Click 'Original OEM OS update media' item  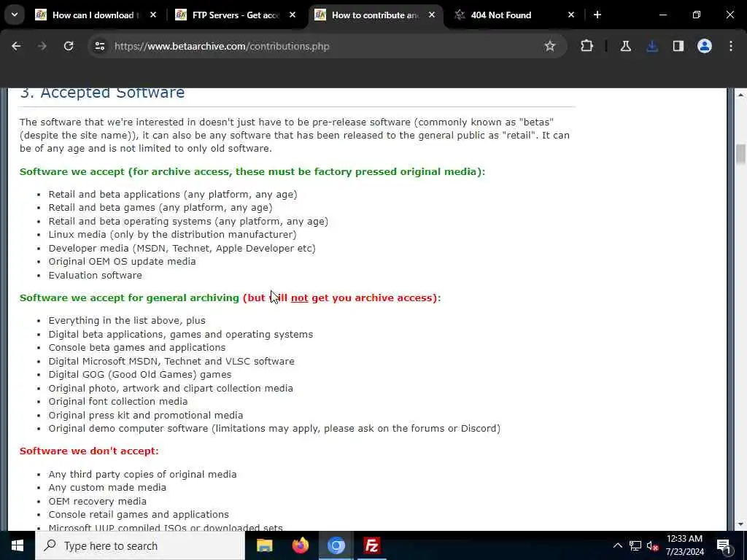[122, 262]
